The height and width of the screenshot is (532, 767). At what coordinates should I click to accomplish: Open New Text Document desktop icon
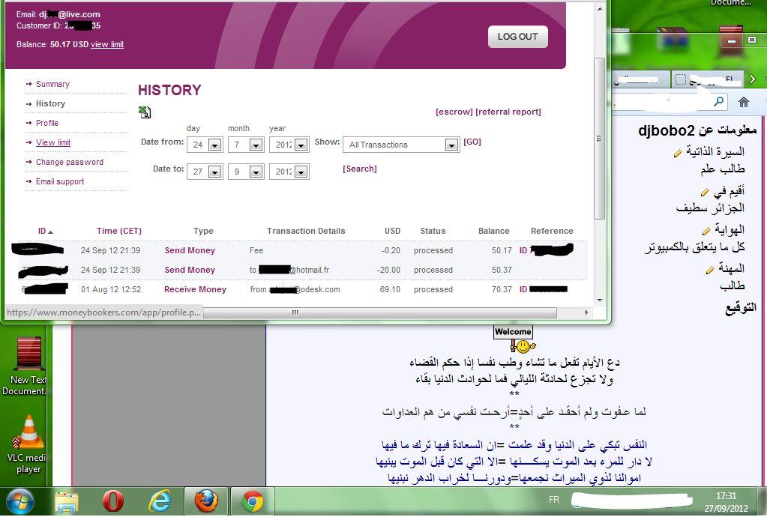coord(27,366)
